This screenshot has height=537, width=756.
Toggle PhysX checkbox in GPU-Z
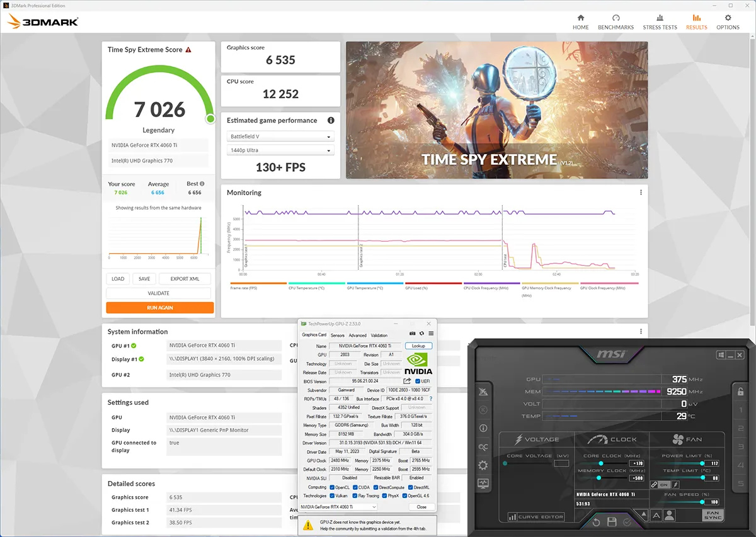click(384, 495)
